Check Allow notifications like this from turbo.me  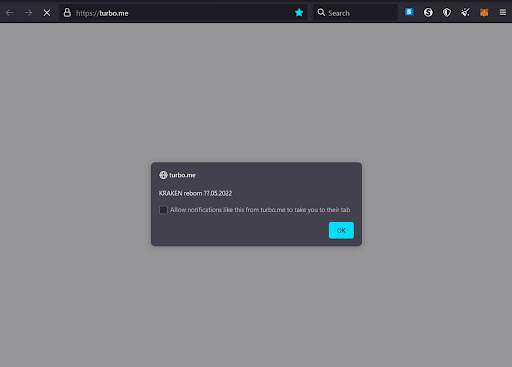pos(163,210)
